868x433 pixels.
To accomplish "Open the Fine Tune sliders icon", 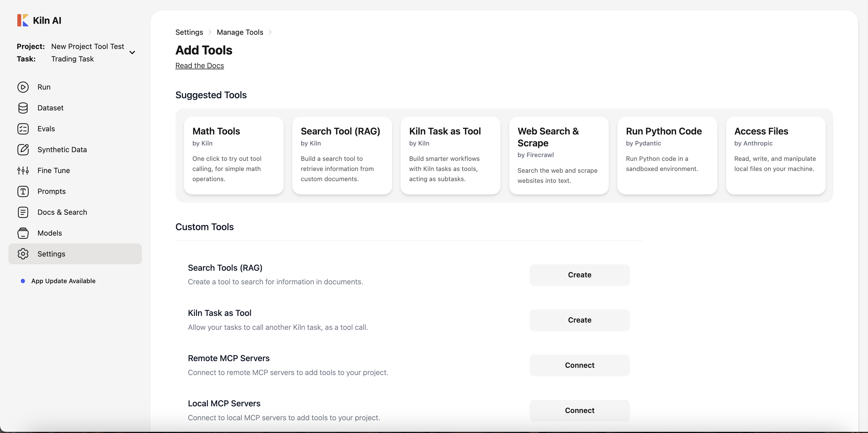I will pos(23,171).
